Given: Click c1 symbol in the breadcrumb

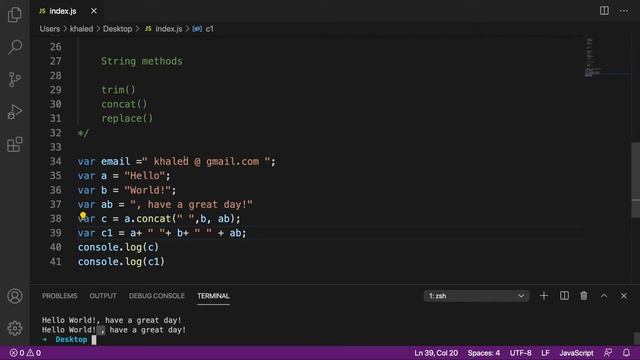Looking at the screenshot, I should pyautogui.click(x=209, y=29).
